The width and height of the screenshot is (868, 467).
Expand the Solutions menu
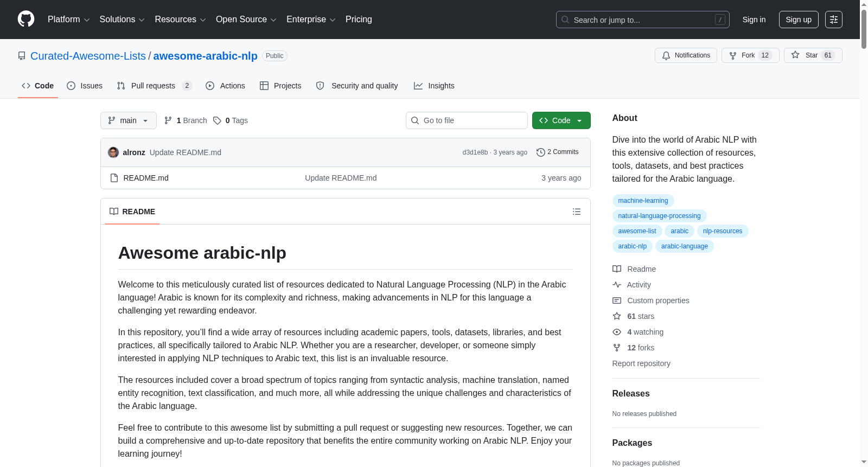click(122, 20)
